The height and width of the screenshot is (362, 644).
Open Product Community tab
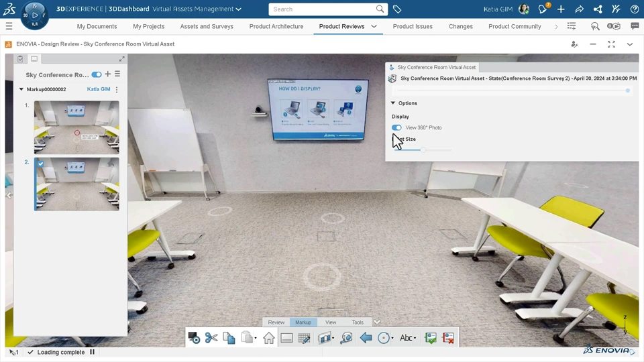click(x=515, y=26)
